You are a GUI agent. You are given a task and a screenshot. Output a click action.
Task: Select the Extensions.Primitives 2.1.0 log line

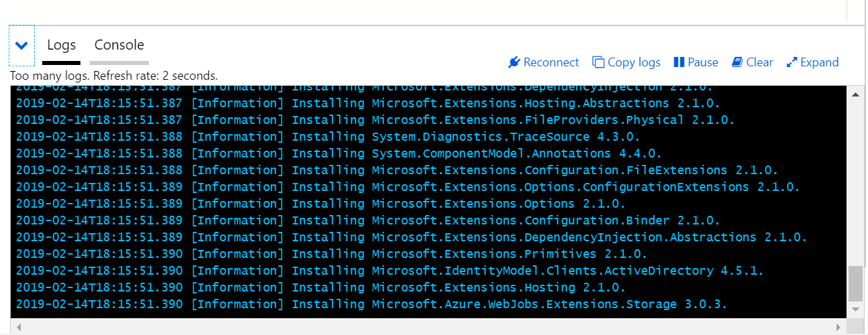[331, 254]
